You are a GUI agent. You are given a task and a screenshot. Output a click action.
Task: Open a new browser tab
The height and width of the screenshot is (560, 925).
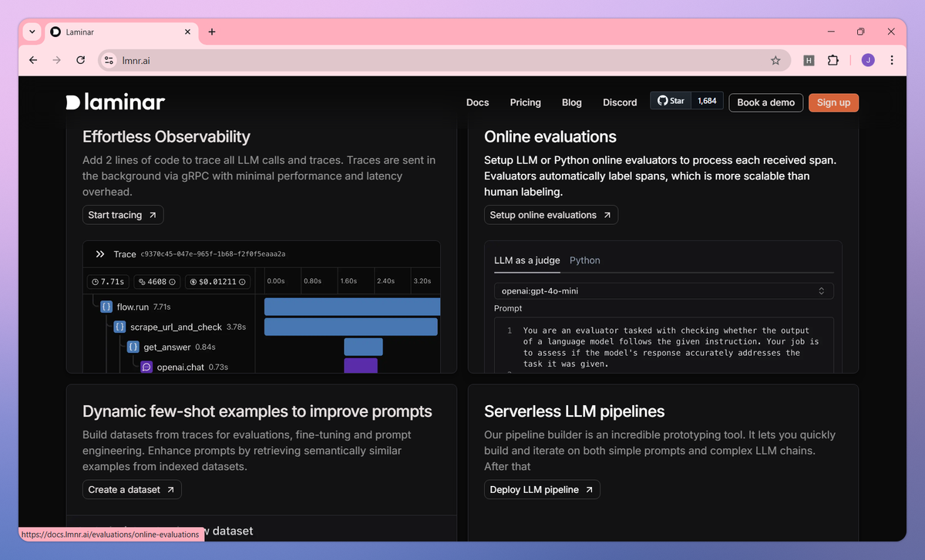(212, 32)
